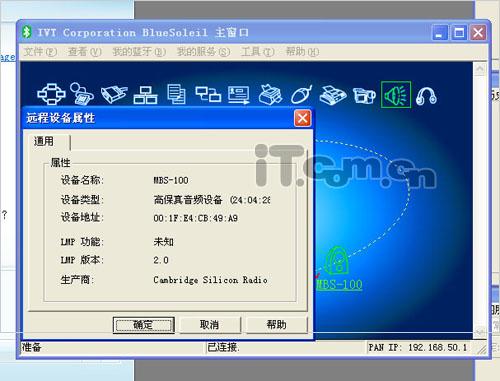Viewport: 500px width, 381px height.
Task: Click the scroll down arrow of main window
Action: pos(480,332)
